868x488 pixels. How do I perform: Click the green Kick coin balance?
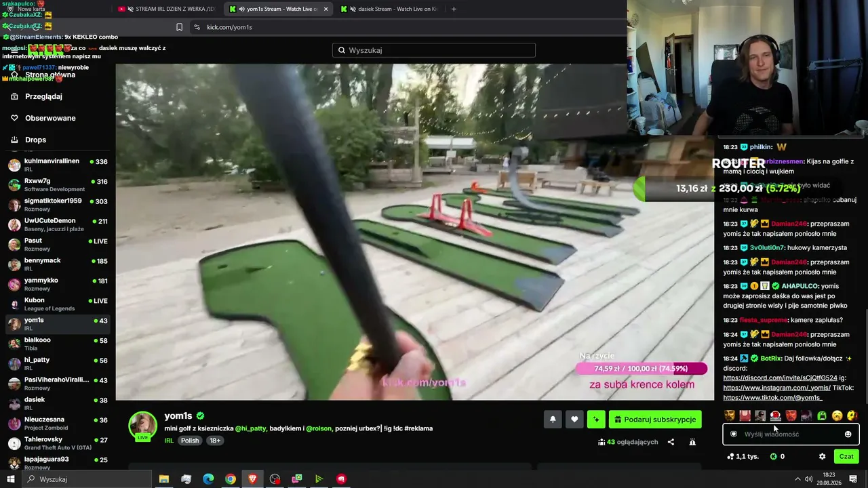(777, 456)
